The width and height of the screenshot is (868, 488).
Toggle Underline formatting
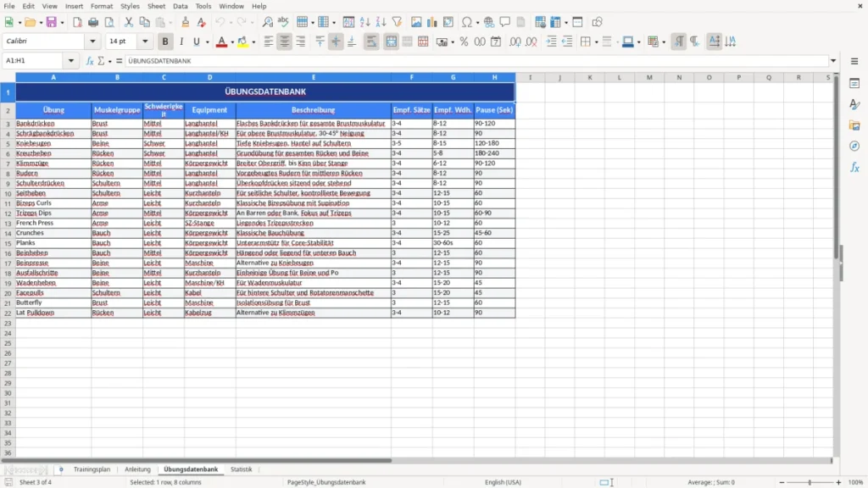(196, 42)
